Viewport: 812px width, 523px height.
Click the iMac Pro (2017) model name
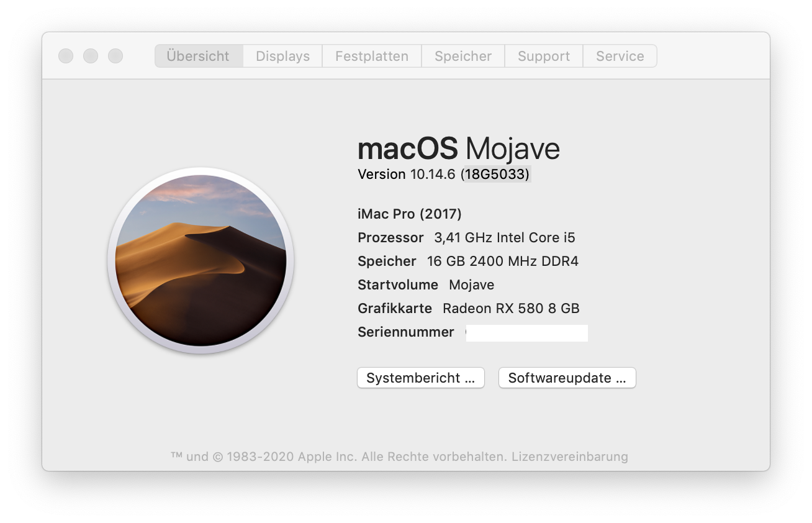(x=410, y=214)
